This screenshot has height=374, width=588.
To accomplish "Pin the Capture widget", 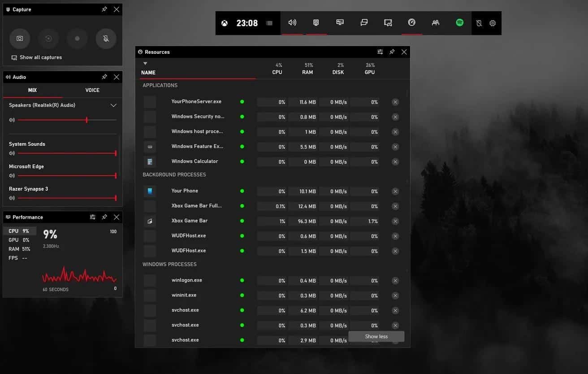I will 104,9.
